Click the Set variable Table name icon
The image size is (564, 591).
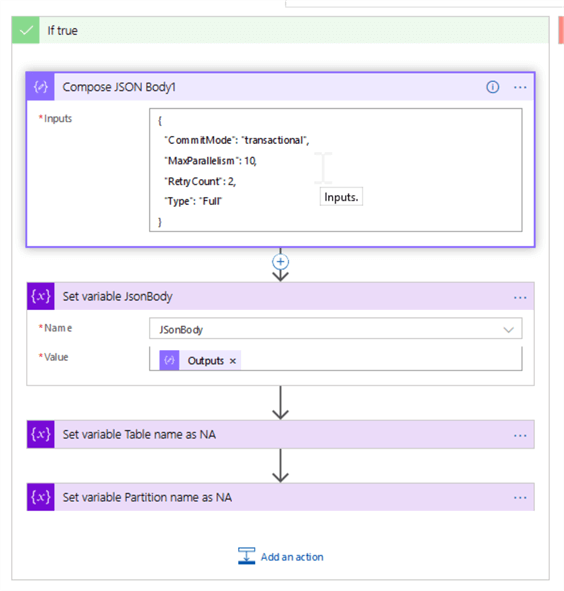(x=41, y=434)
